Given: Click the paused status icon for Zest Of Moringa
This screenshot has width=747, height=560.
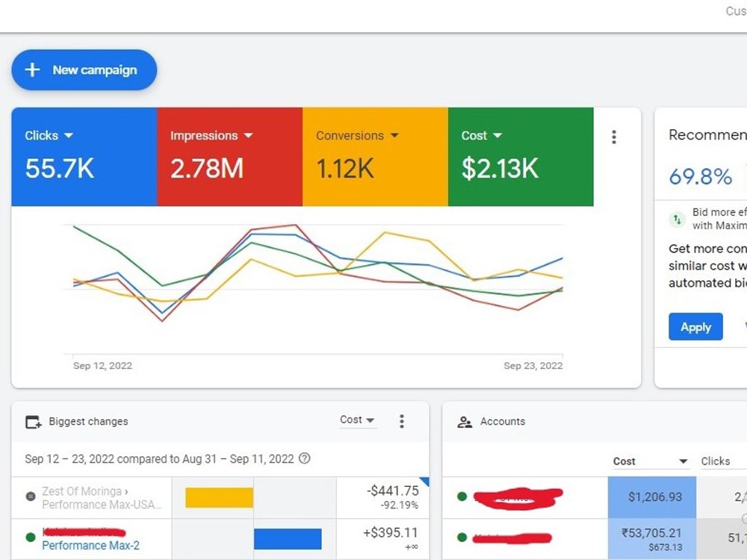Looking at the screenshot, I should [x=31, y=497].
